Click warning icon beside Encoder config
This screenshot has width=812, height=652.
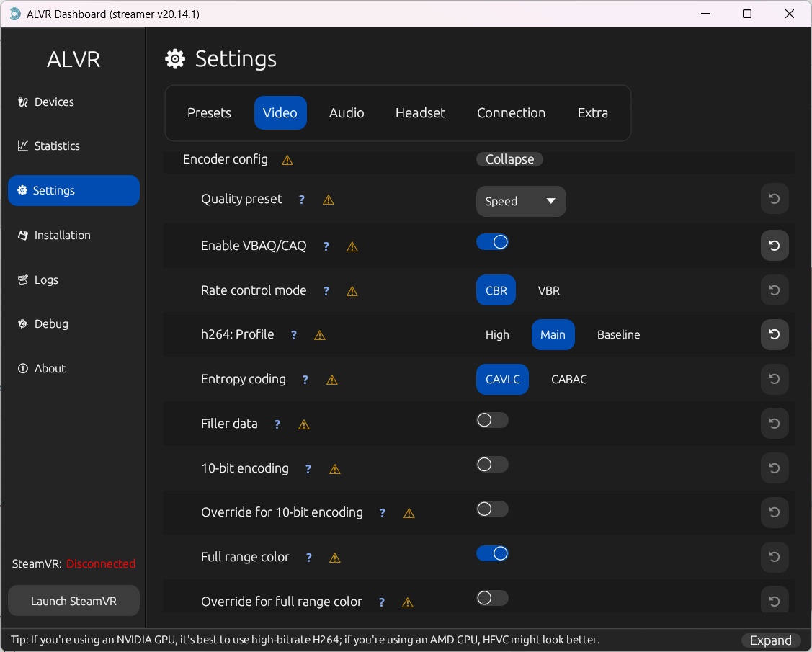click(287, 160)
